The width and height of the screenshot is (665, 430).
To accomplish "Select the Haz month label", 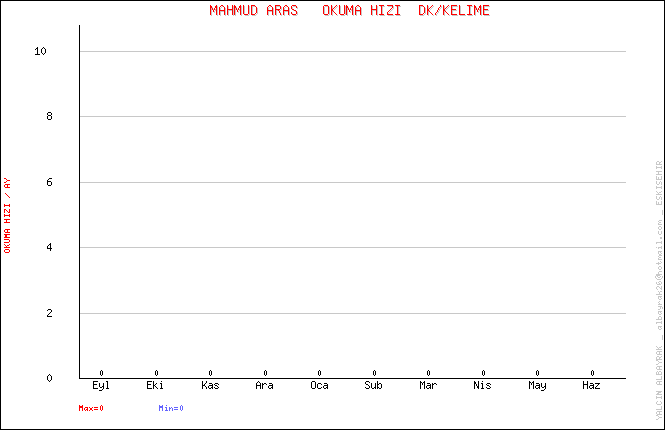I will [592, 386].
